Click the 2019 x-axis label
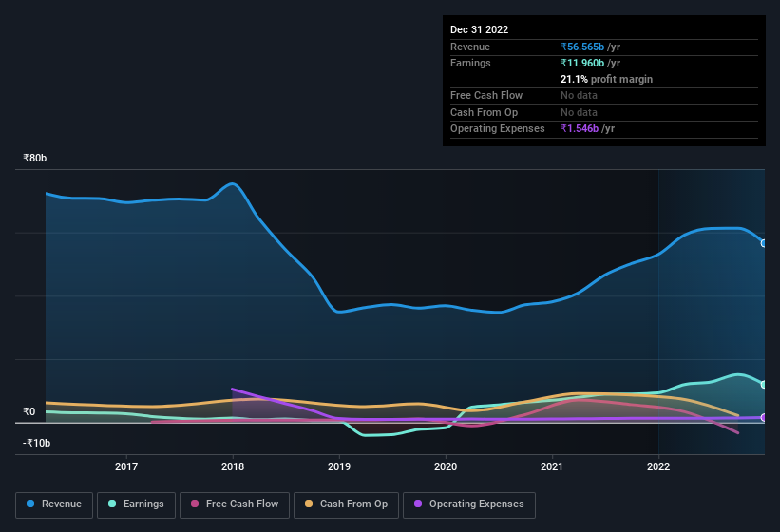The width and height of the screenshot is (780, 532). 339,466
